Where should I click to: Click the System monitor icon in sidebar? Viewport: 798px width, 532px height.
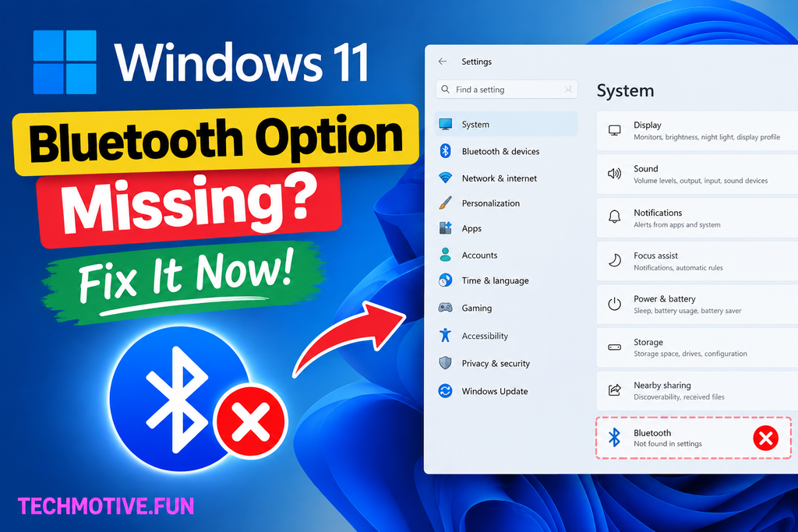point(445,124)
